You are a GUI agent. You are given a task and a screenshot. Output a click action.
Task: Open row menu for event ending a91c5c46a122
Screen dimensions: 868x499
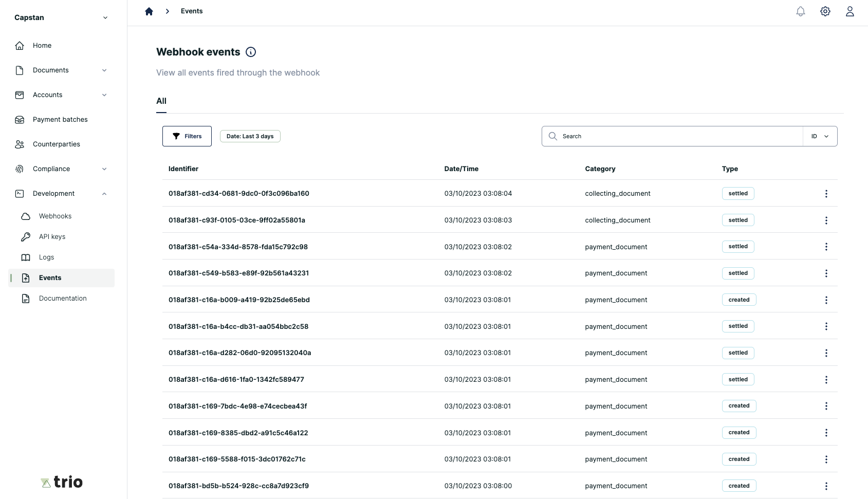click(x=826, y=433)
